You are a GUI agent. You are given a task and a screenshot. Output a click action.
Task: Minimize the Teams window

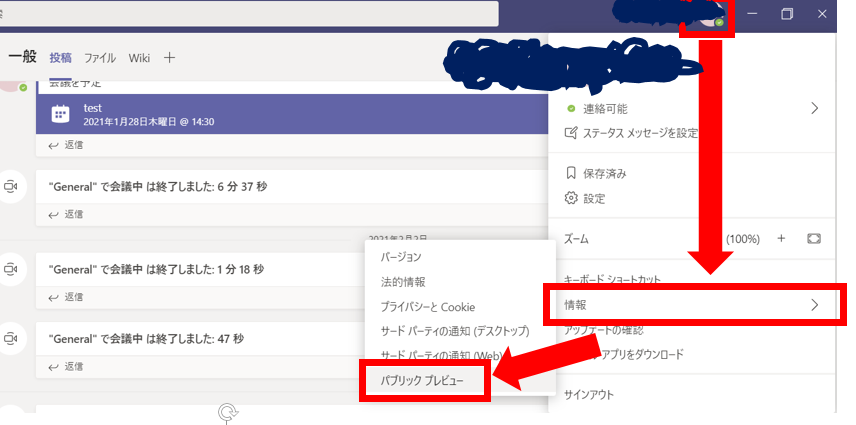point(752,14)
